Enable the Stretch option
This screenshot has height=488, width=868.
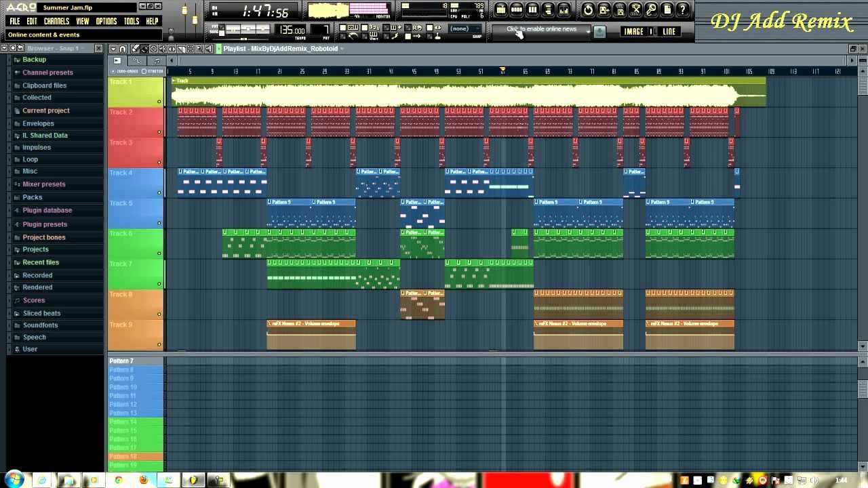[153, 71]
